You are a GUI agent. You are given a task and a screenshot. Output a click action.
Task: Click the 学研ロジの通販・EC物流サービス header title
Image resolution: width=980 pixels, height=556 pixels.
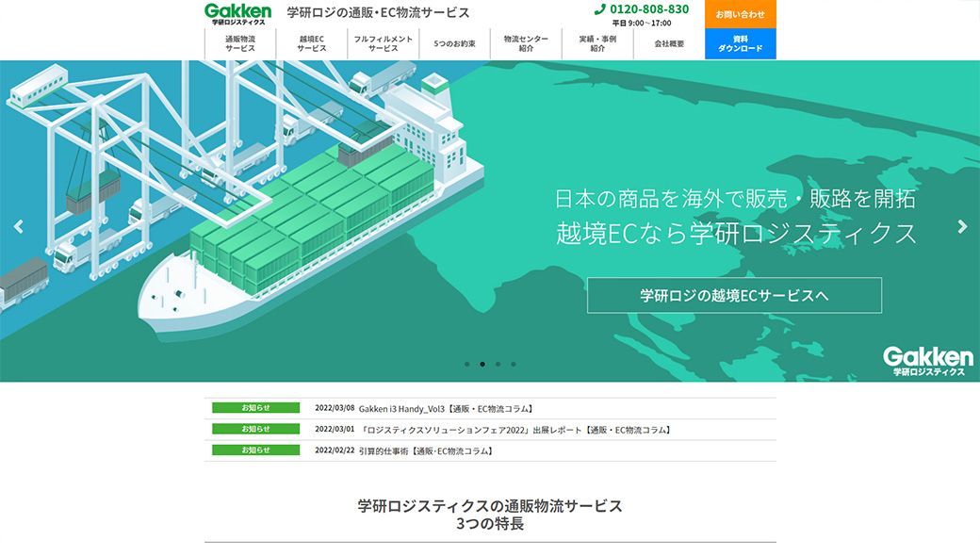(378, 12)
